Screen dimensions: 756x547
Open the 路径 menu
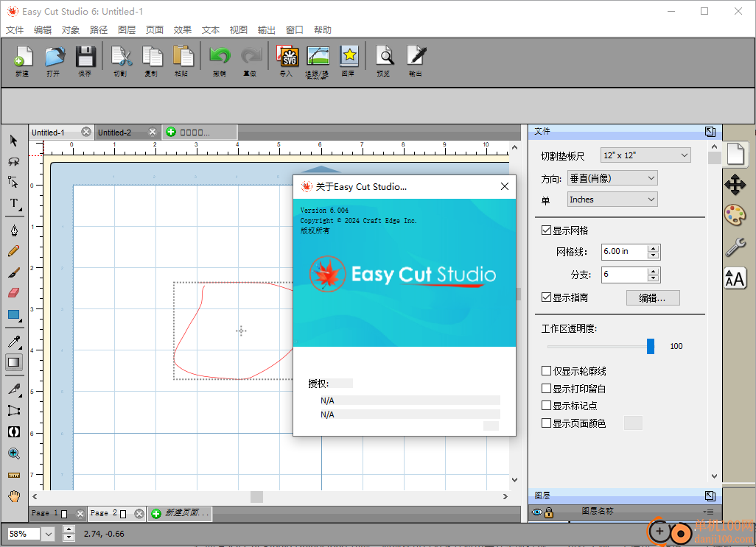click(x=99, y=30)
